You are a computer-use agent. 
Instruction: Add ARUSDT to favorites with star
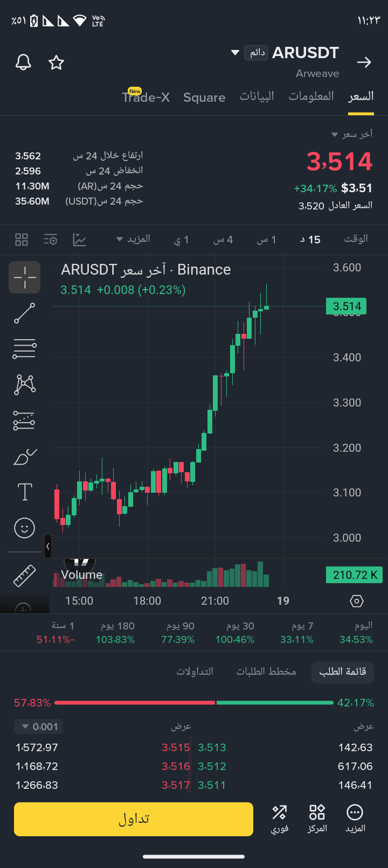[56, 62]
